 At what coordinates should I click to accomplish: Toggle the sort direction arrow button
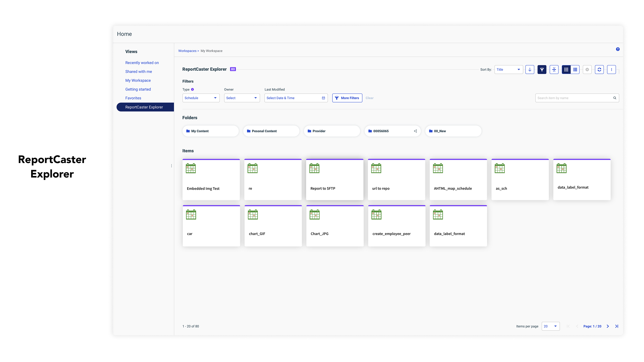tap(530, 69)
